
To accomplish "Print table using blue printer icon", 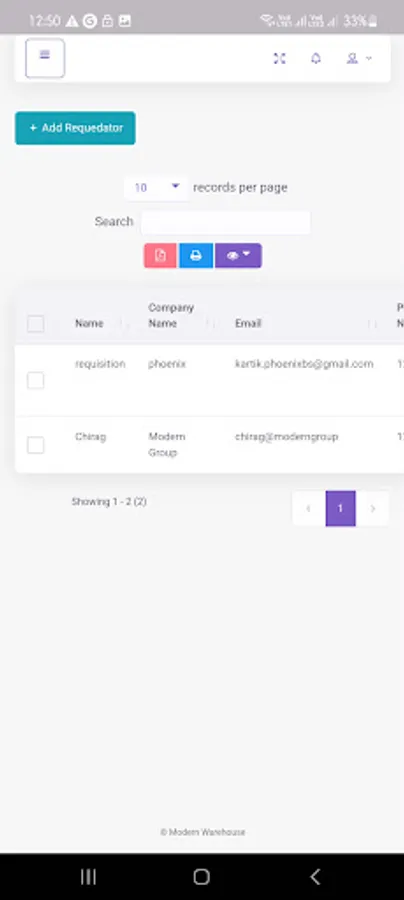I will [x=196, y=255].
